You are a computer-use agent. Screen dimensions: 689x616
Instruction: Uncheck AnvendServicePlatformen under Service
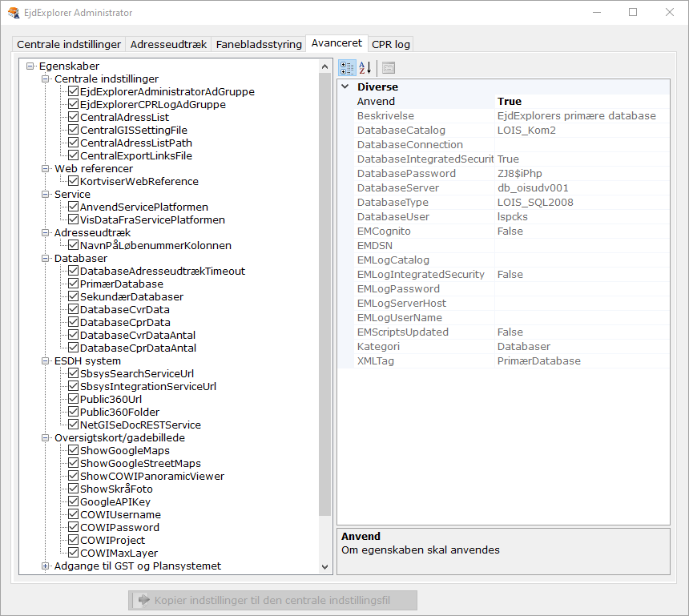[73, 207]
